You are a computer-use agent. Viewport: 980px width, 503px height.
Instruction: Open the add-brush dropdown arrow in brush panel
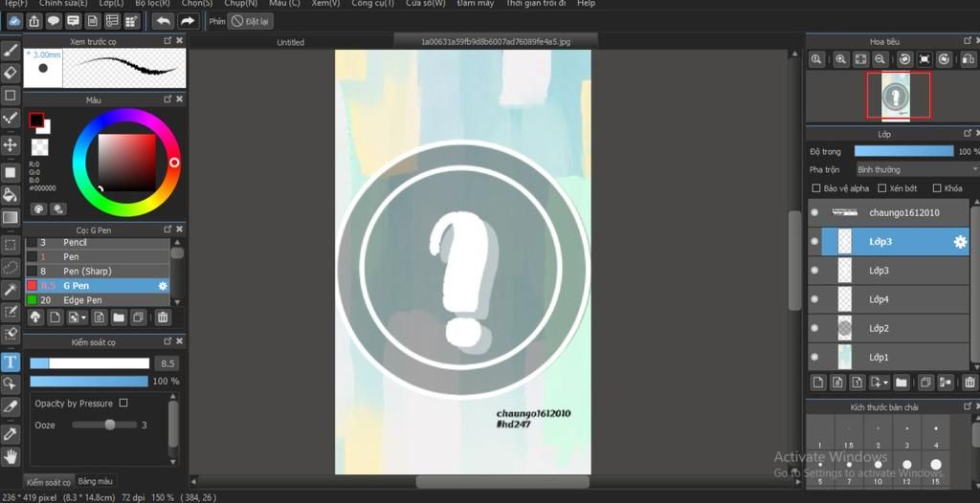coord(83,318)
